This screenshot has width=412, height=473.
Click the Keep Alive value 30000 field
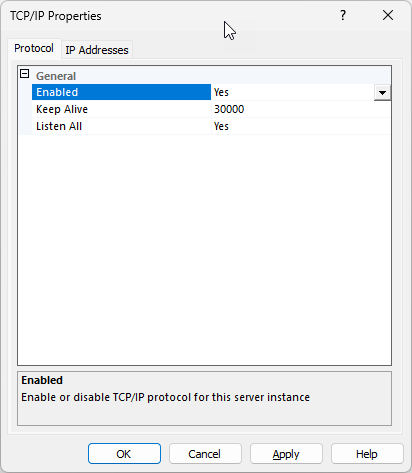coord(301,109)
